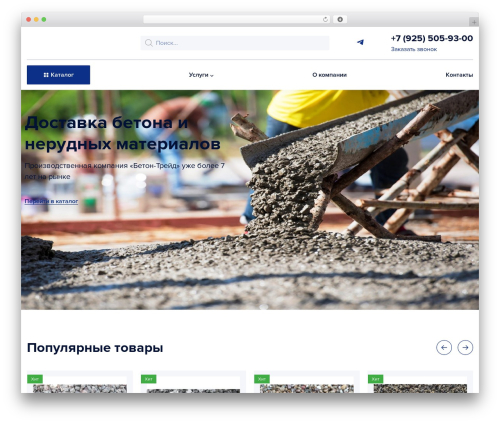Show next popular products with right arrow

point(465,347)
